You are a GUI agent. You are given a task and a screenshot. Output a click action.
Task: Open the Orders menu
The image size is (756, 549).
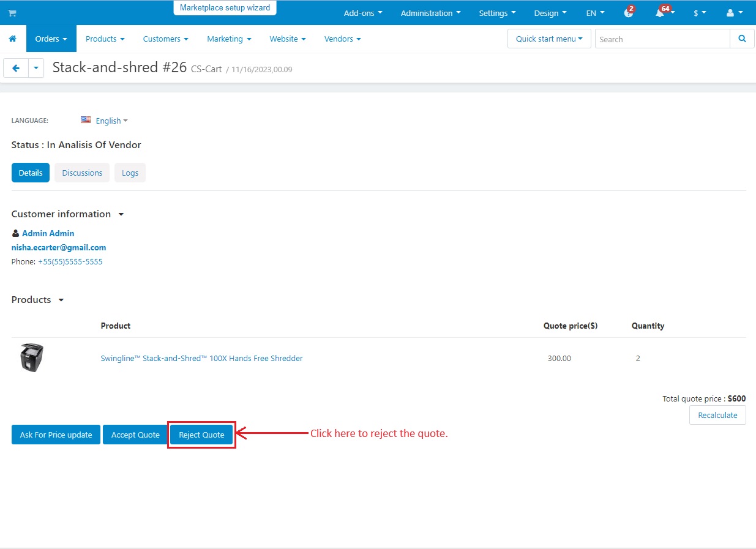(x=51, y=39)
